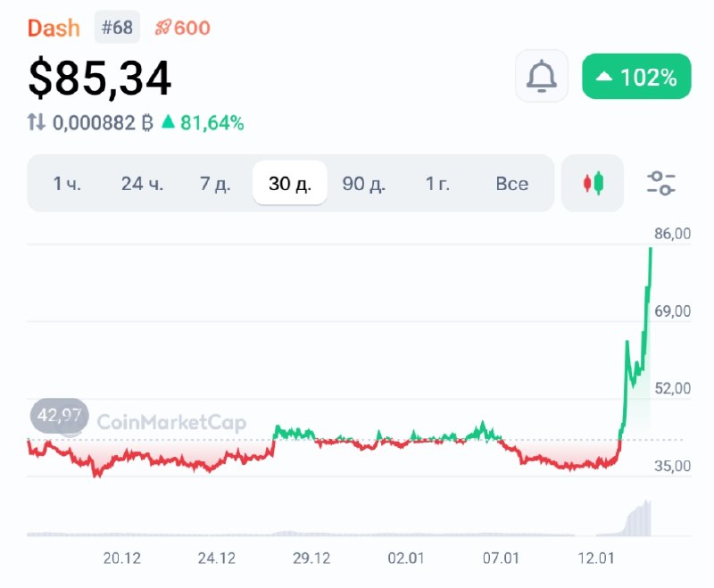The width and height of the screenshot is (714, 588).
Task: Select the 1 ч. timeframe
Action: (x=67, y=184)
